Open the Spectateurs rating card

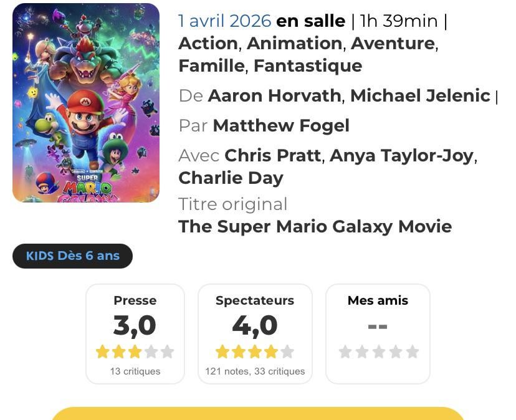point(255,333)
